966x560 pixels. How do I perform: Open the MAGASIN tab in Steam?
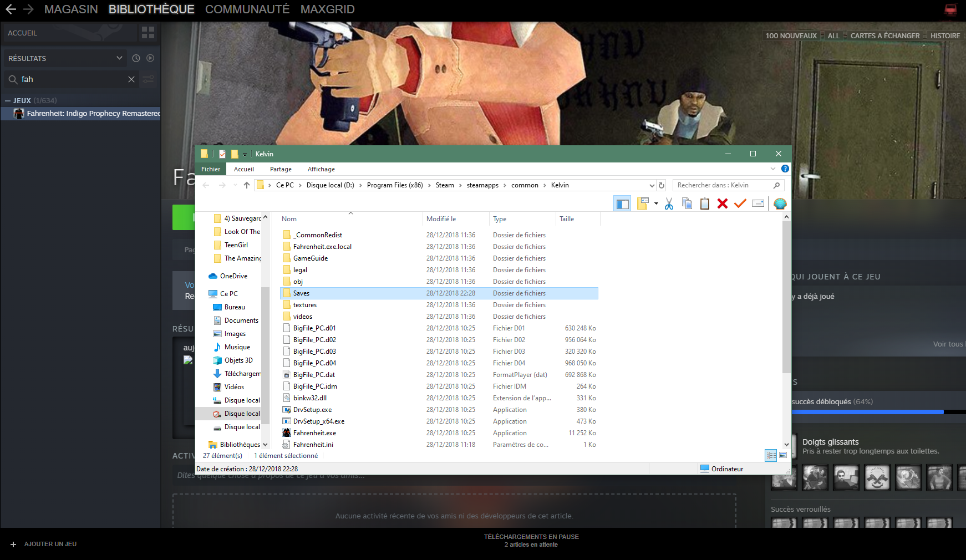click(x=71, y=9)
